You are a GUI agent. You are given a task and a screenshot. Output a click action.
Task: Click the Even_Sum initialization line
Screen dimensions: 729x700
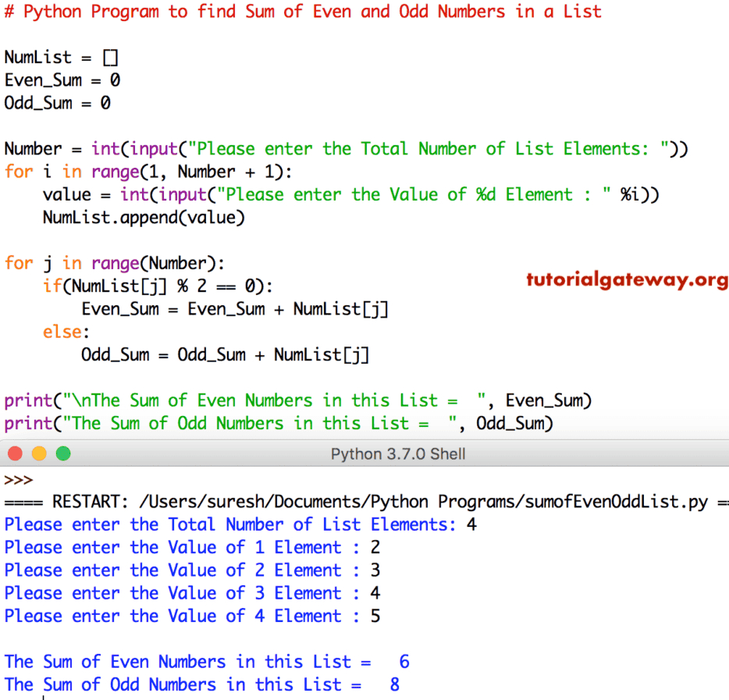[x=62, y=80]
